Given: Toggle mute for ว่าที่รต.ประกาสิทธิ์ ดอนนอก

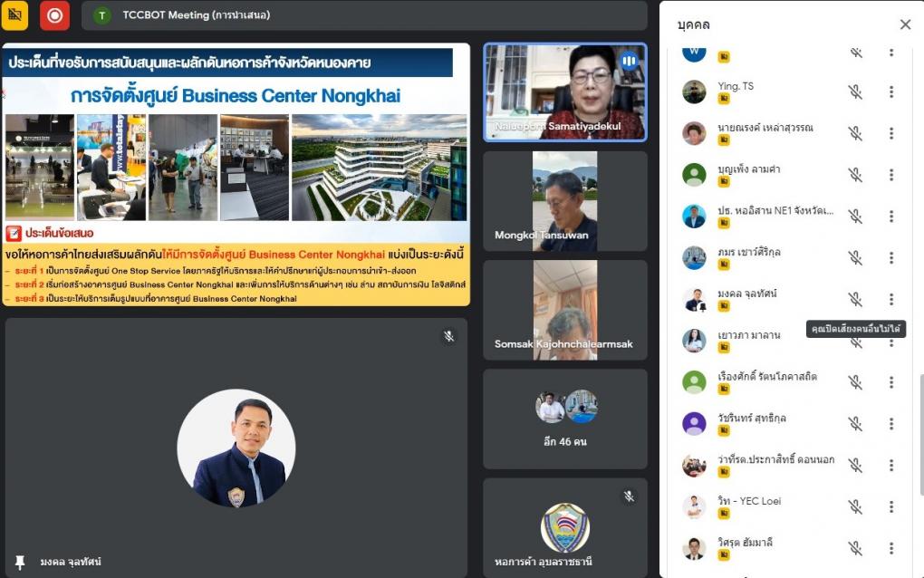Looking at the screenshot, I should point(856,466).
